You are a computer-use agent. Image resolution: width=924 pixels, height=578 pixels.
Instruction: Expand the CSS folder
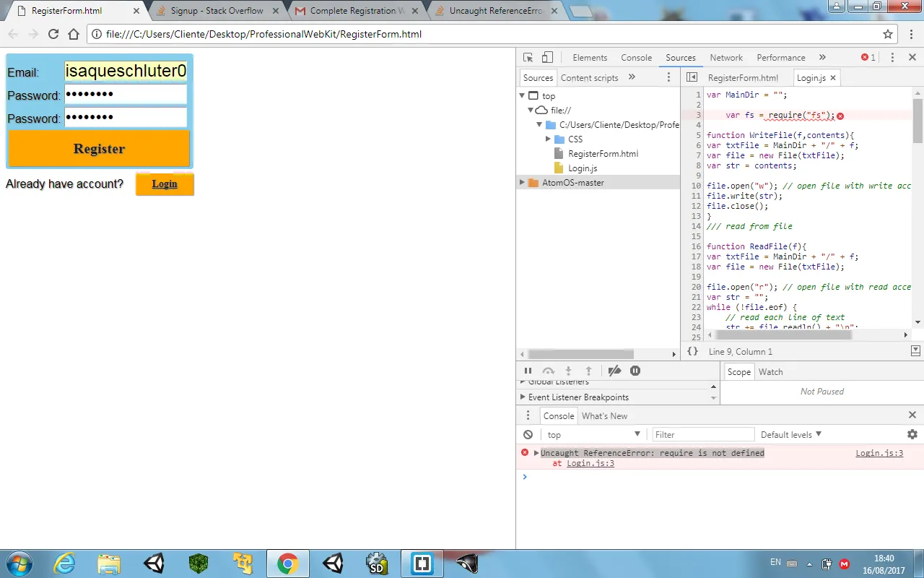point(549,139)
